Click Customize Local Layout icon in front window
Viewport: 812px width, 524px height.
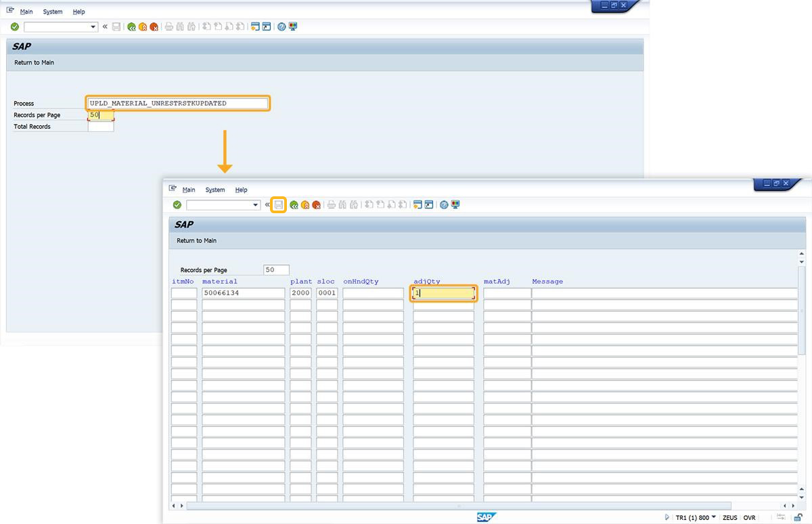[455, 204]
